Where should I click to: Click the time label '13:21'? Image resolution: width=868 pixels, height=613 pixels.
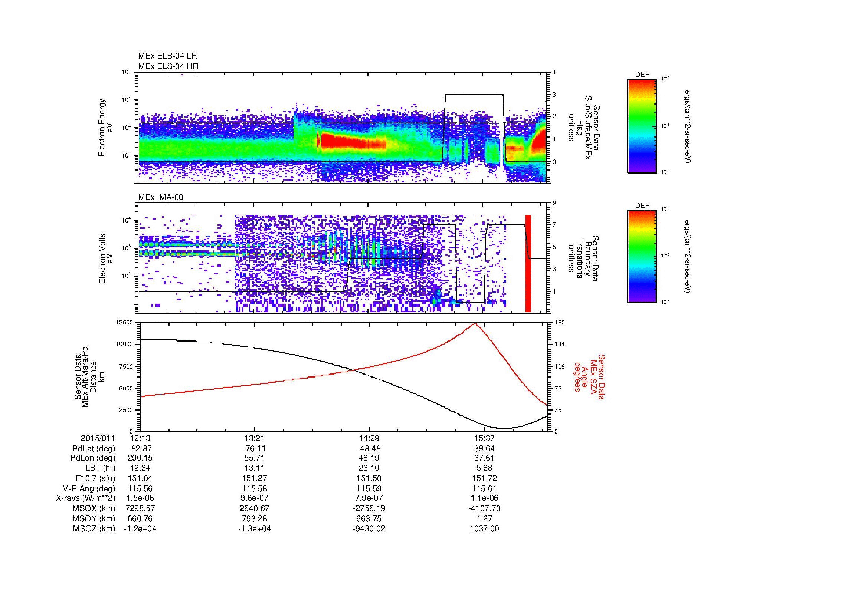pos(254,438)
